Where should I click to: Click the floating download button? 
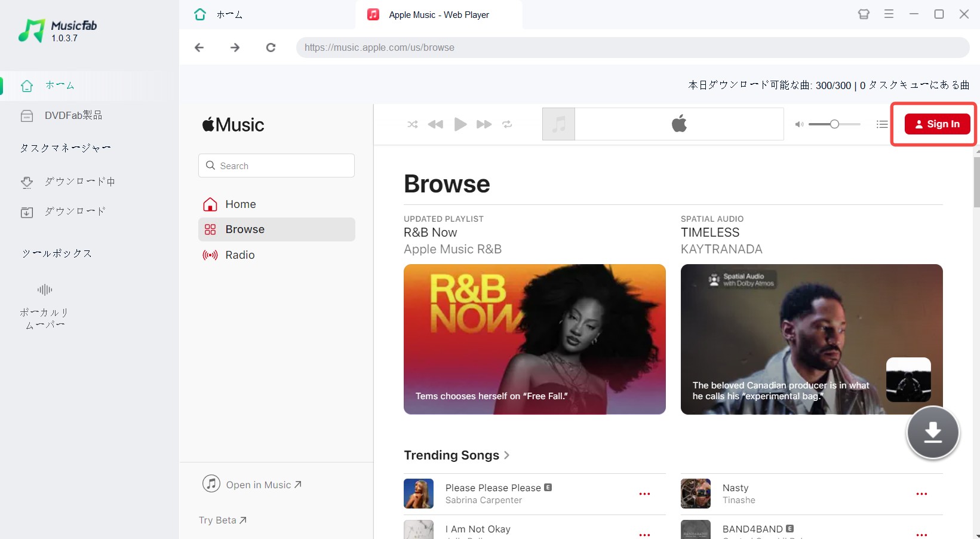(933, 432)
